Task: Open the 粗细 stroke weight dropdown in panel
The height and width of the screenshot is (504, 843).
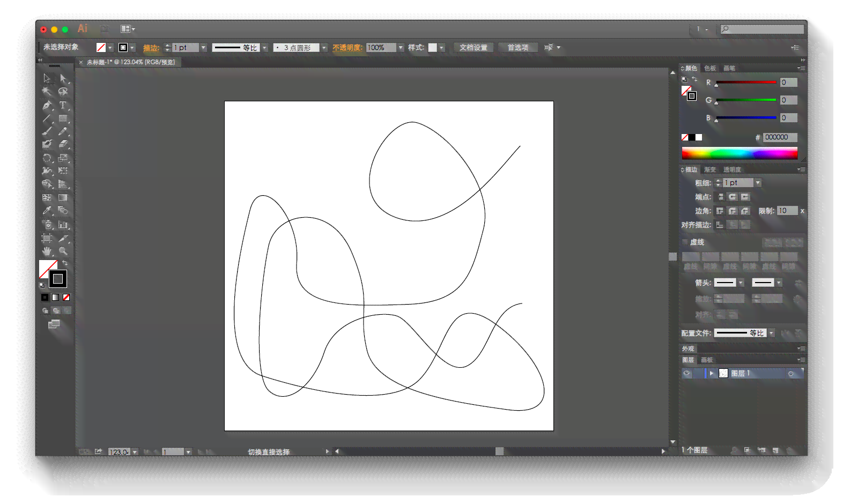Action: (758, 183)
